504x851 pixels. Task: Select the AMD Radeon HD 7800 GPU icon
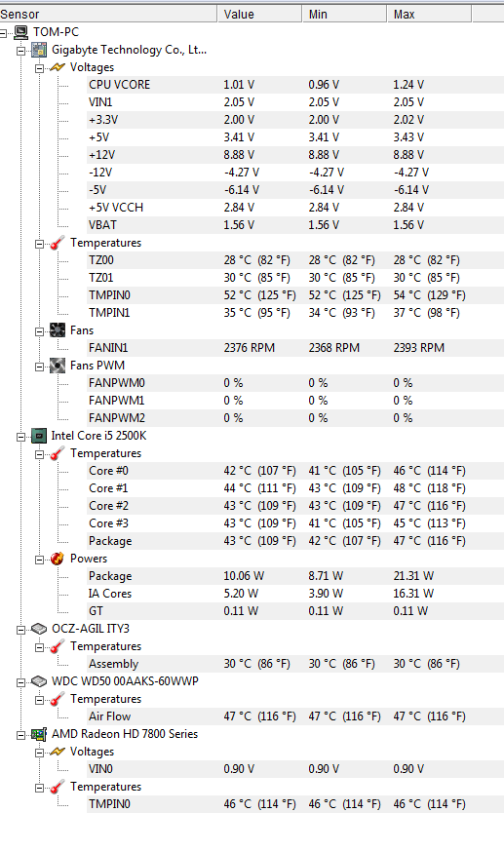(x=39, y=734)
